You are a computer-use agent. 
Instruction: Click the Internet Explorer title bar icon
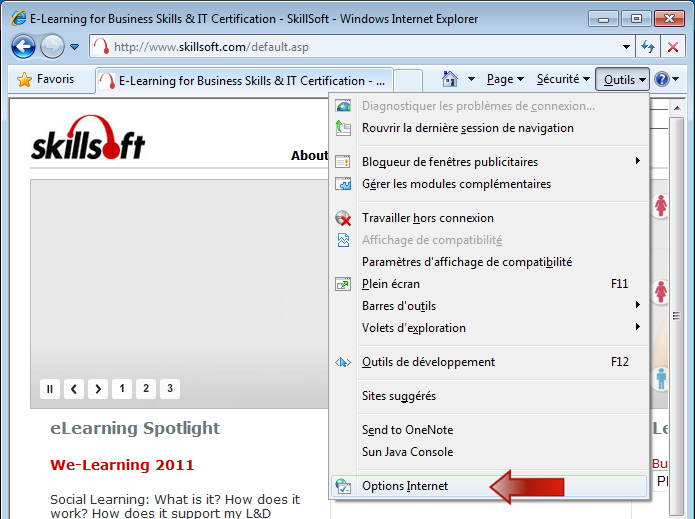pos(19,19)
